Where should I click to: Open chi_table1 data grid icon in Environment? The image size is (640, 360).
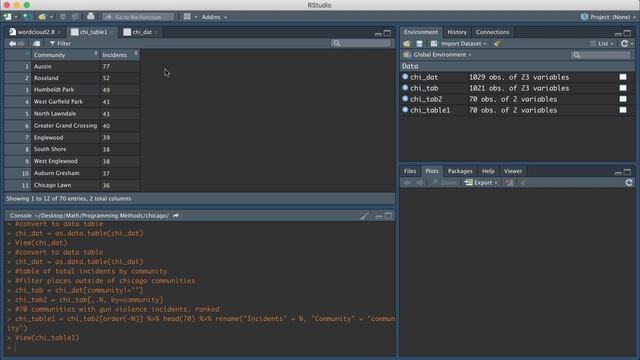(x=623, y=110)
